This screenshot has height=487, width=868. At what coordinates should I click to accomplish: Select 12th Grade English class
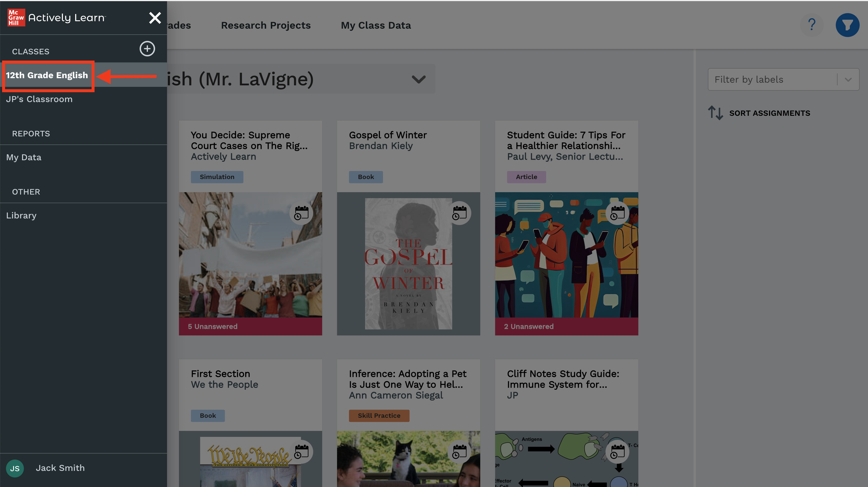point(47,75)
